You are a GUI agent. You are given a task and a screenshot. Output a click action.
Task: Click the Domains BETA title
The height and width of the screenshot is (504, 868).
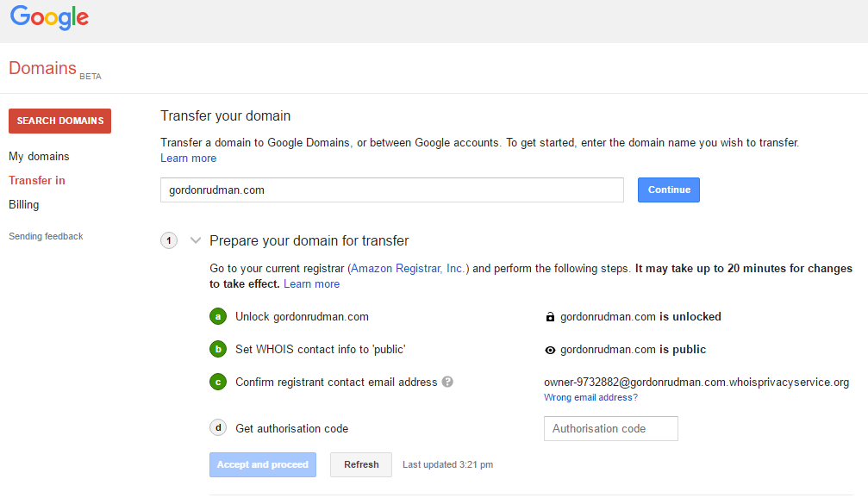pos(55,69)
